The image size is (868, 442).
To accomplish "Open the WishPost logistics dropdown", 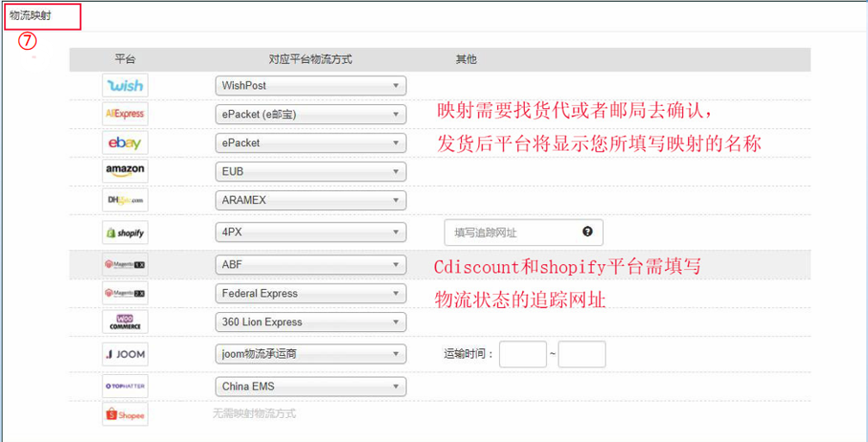I will [x=311, y=86].
